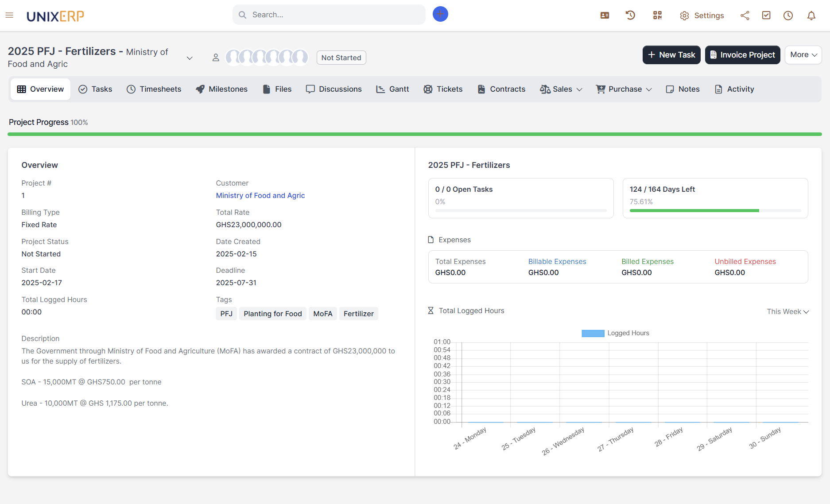The width and height of the screenshot is (830, 504).
Task: Open the Discussions tab
Action: [x=334, y=89]
